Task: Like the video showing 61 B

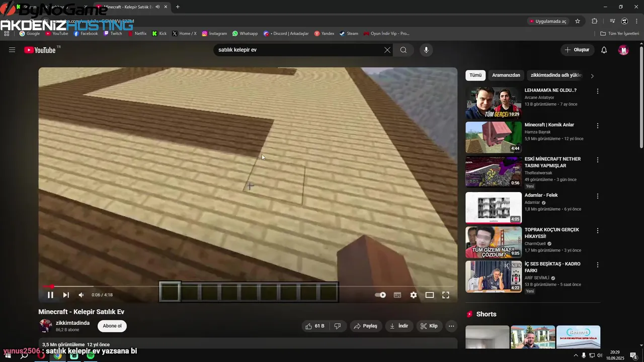Action: pos(315,326)
